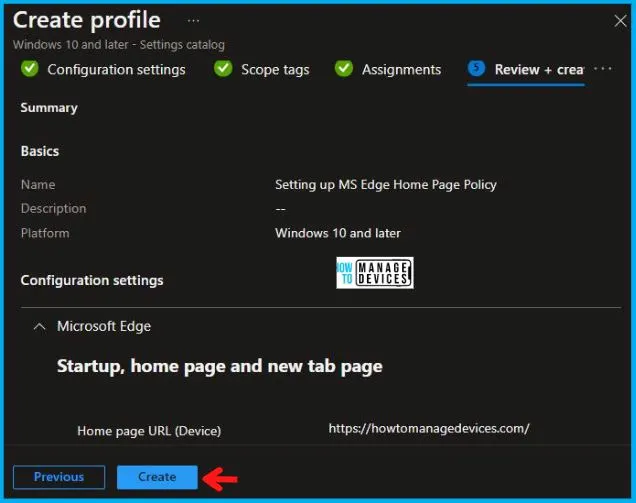636x503 pixels.
Task: Click the Windows 10 and later platform value
Action: (x=338, y=233)
